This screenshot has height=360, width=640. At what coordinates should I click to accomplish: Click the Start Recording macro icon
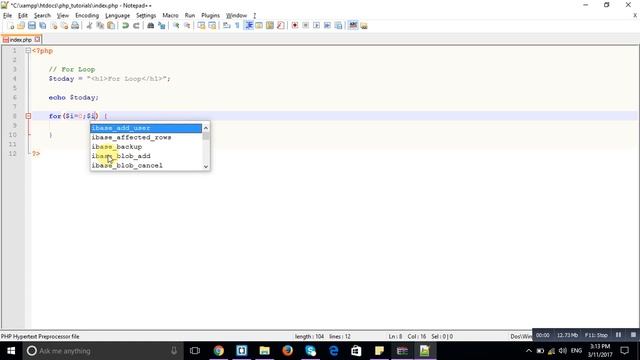[295, 26]
